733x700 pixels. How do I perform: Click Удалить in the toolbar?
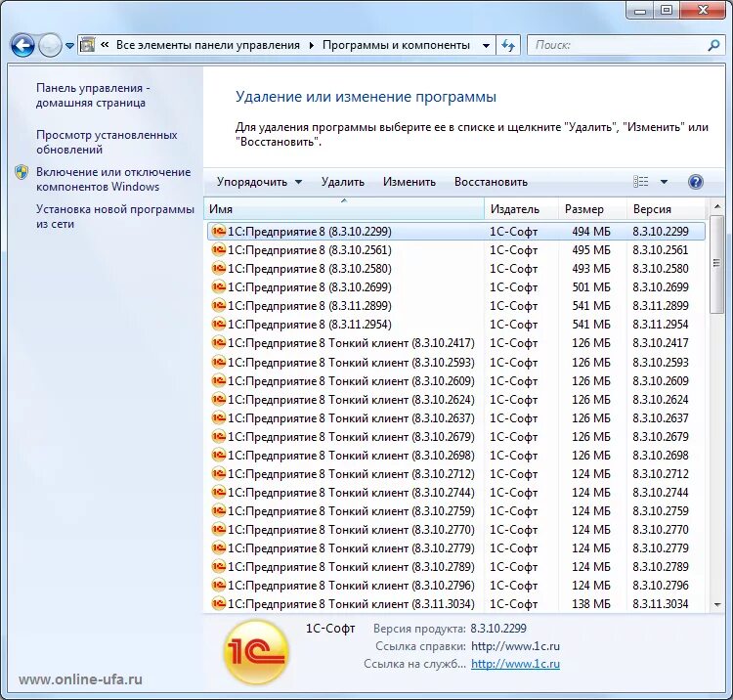pyautogui.click(x=343, y=182)
